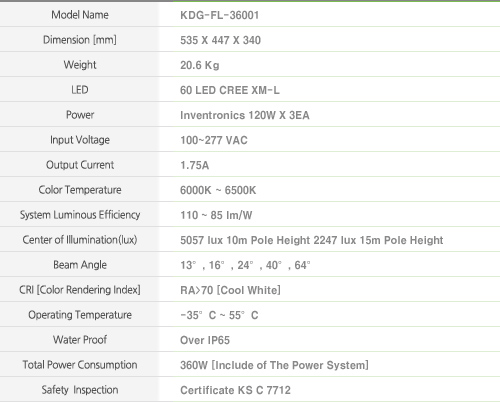Click the Output Current value 1.75A

pos(194,165)
